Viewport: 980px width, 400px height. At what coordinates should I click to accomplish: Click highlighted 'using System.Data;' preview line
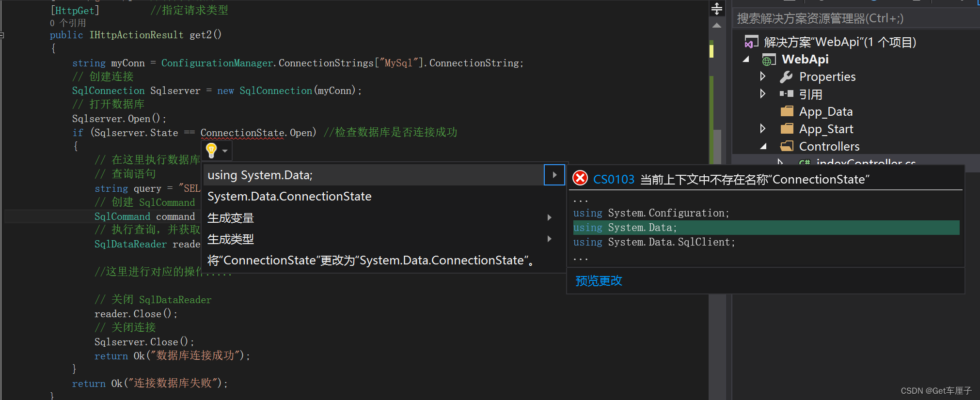click(766, 228)
